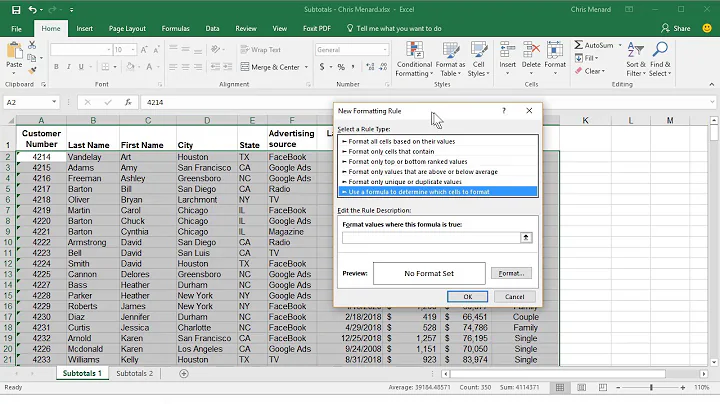The height and width of the screenshot is (404, 720).
Task: Open Cell Styles gallery
Action: click(478, 60)
